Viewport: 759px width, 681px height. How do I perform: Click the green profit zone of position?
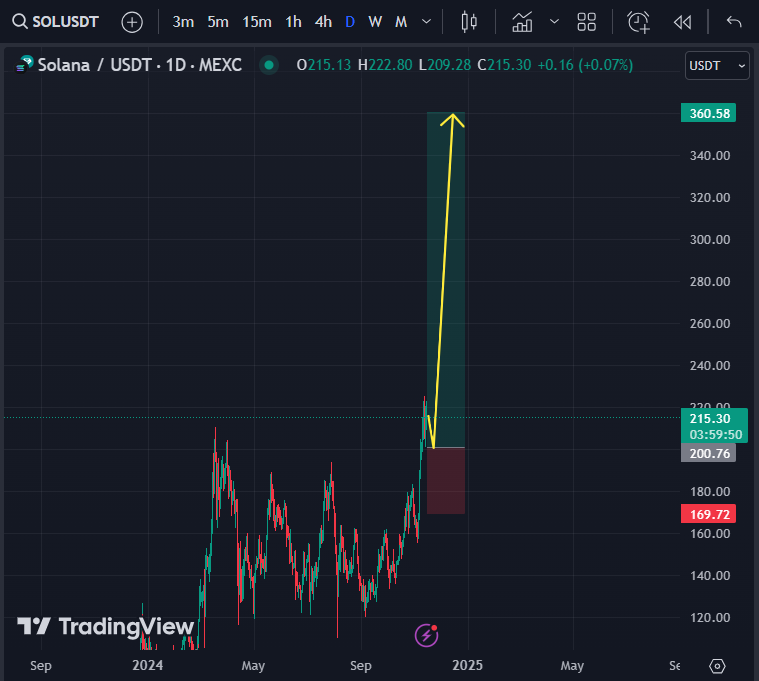pyautogui.click(x=446, y=280)
